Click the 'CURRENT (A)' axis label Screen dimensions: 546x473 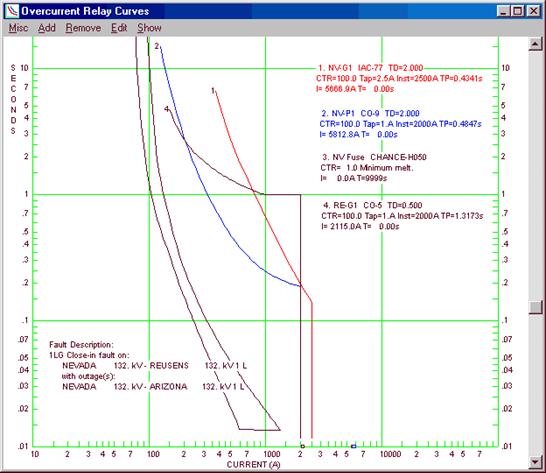coord(254,465)
